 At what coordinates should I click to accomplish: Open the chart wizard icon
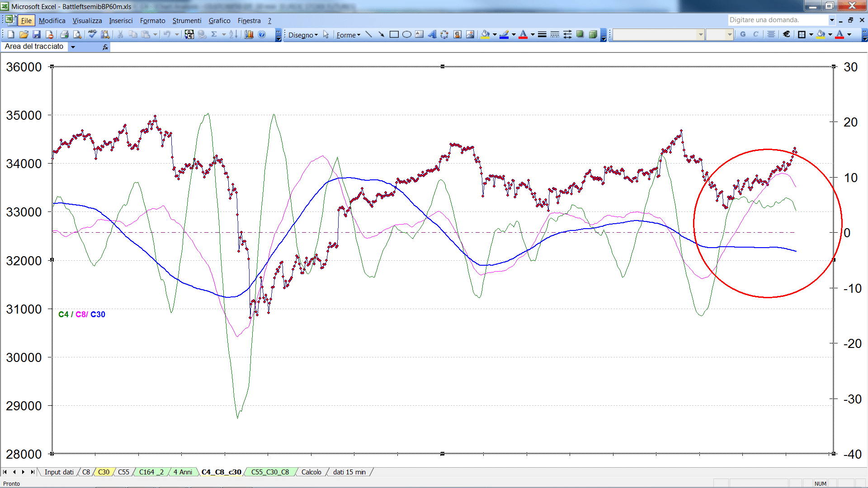point(249,34)
